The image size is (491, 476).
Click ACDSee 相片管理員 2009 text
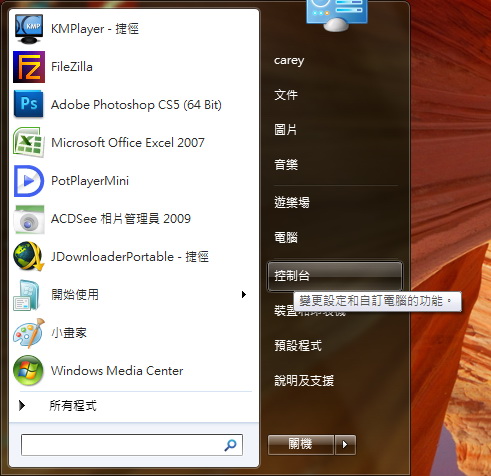click(x=121, y=219)
